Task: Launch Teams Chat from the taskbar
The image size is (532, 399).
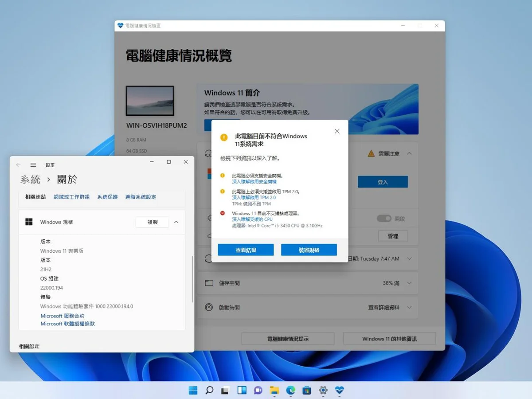Action: [x=258, y=390]
